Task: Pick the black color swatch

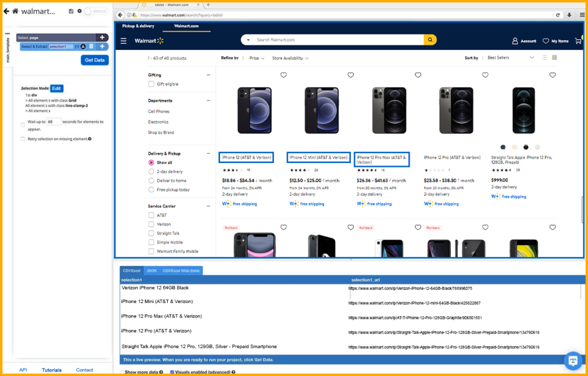Action: tap(526, 147)
